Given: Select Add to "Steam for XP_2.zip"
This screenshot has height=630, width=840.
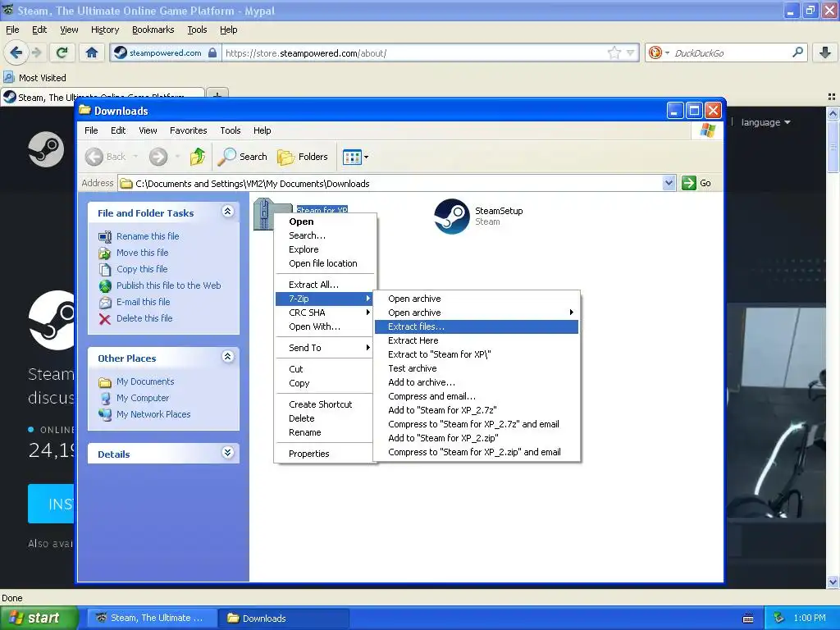Looking at the screenshot, I should 477,438.
